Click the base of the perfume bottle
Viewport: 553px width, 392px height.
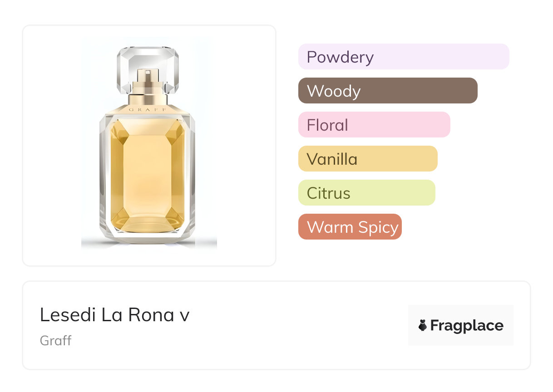point(148,238)
